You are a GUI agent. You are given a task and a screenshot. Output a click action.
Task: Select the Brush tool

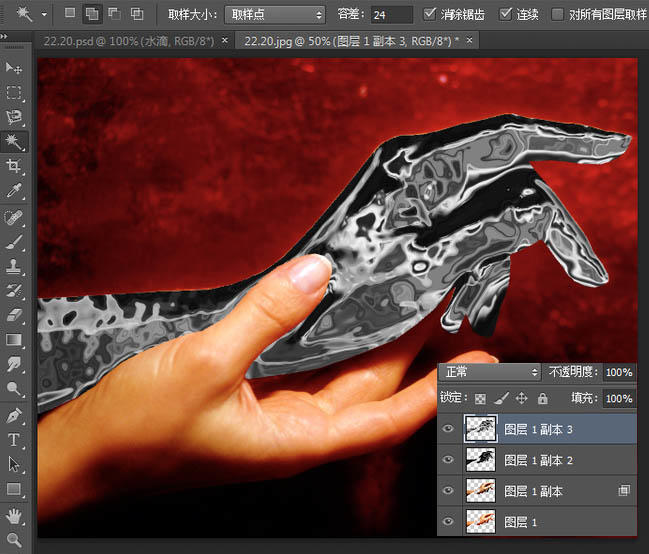click(14, 241)
